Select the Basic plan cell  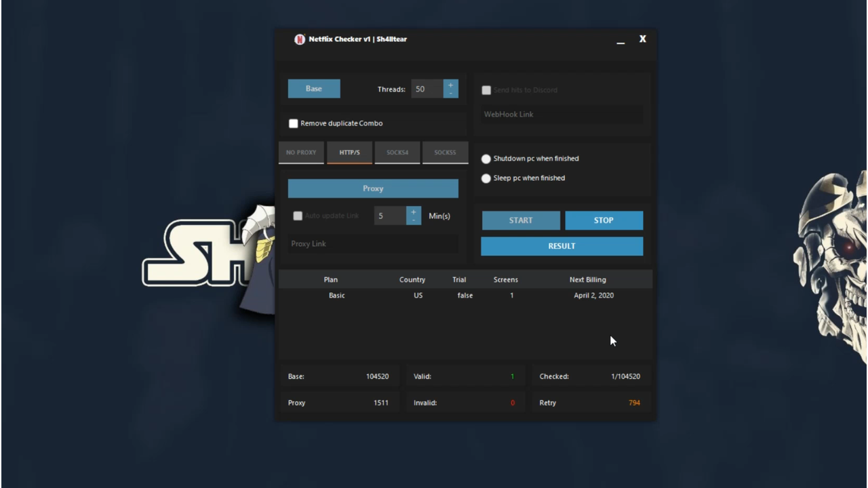tap(337, 296)
